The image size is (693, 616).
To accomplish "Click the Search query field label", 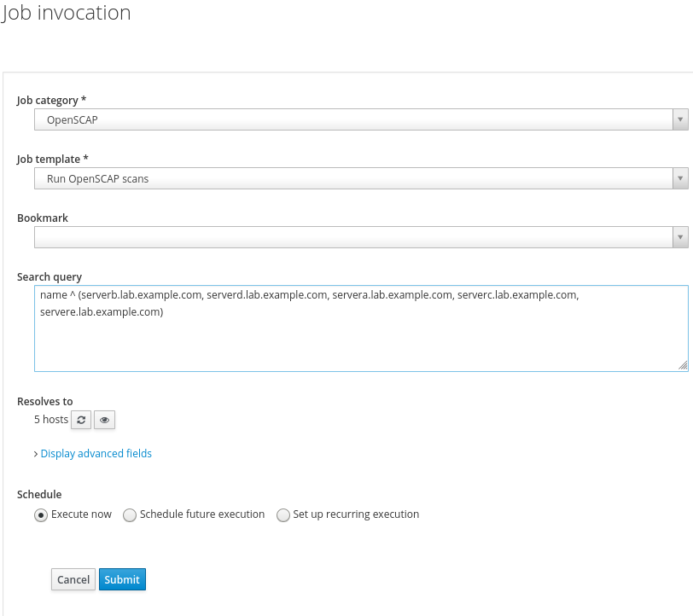I will coord(49,276).
